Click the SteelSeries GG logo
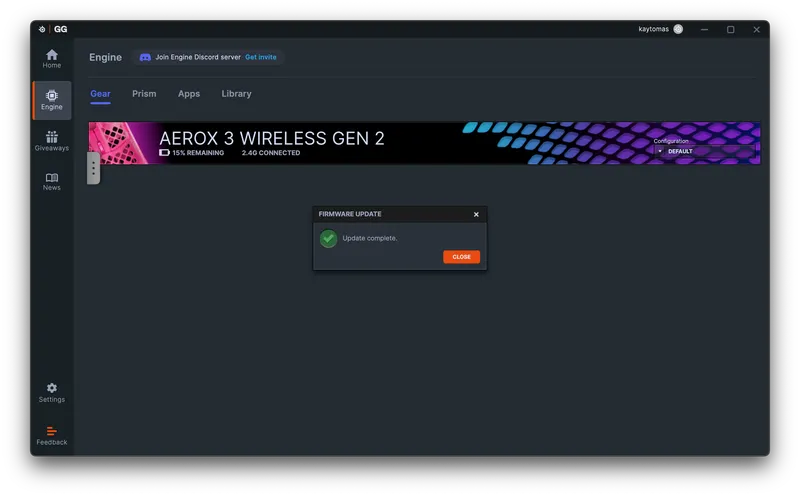Image resolution: width=800 pixels, height=496 pixels. coord(53,29)
